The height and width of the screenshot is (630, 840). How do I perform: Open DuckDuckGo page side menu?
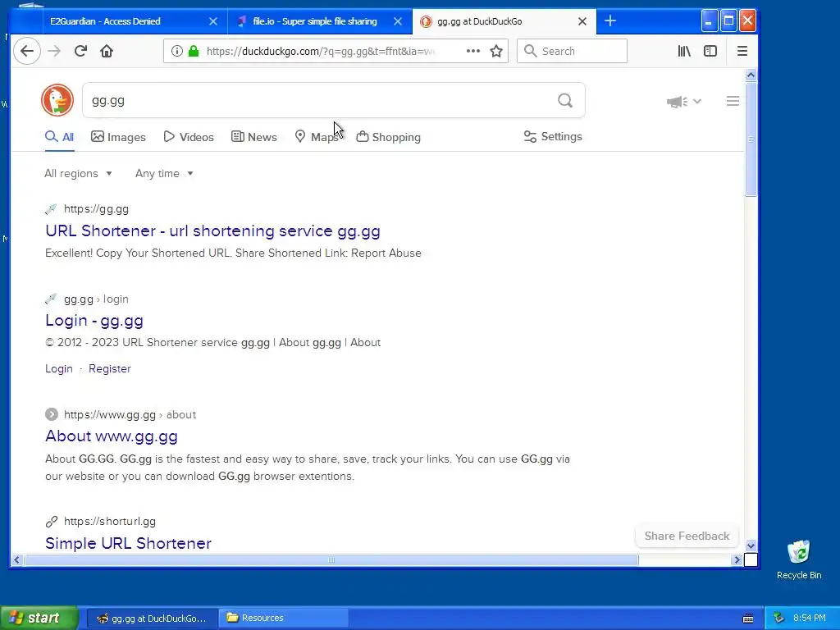[733, 101]
